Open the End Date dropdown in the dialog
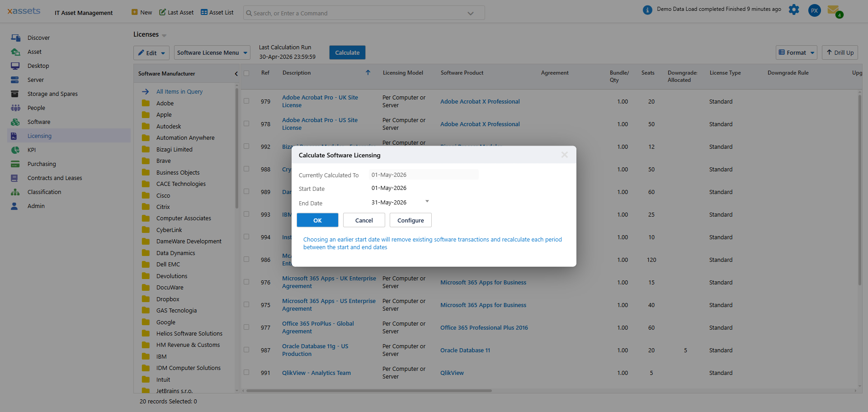The width and height of the screenshot is (868, 412). click(427, 201)
